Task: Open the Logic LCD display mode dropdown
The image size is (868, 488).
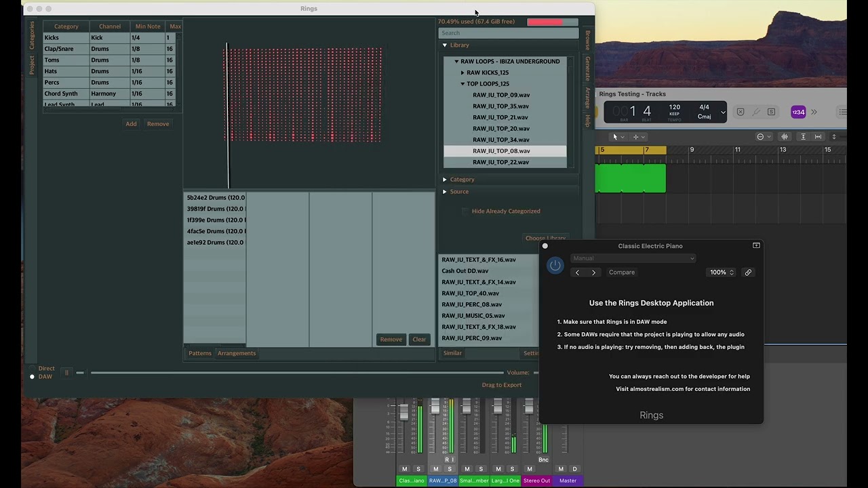Action: click(x=723, y=113)
